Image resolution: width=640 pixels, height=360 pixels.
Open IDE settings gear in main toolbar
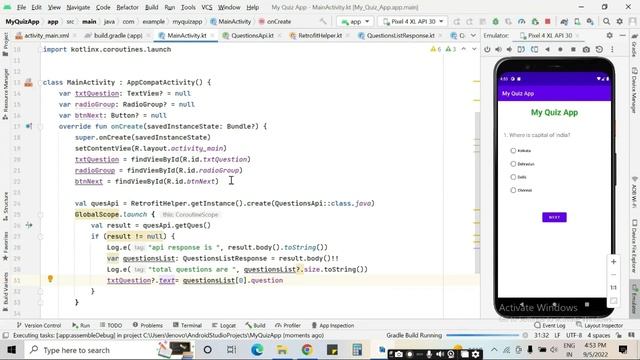tap(620, 21)
